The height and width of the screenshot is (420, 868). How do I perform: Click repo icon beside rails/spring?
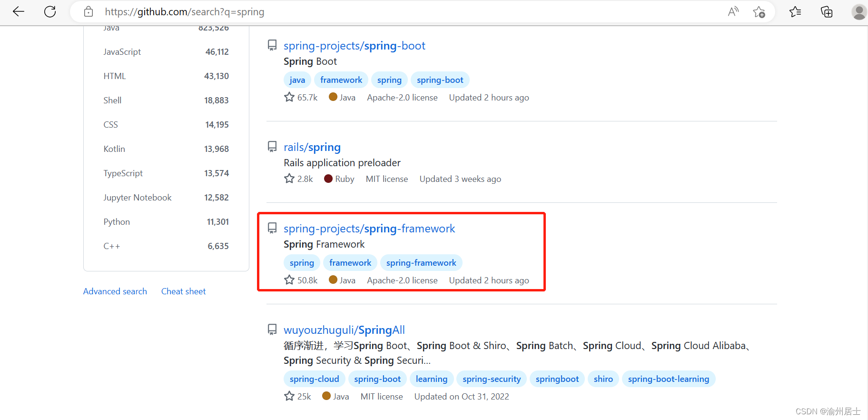[272, 147]
